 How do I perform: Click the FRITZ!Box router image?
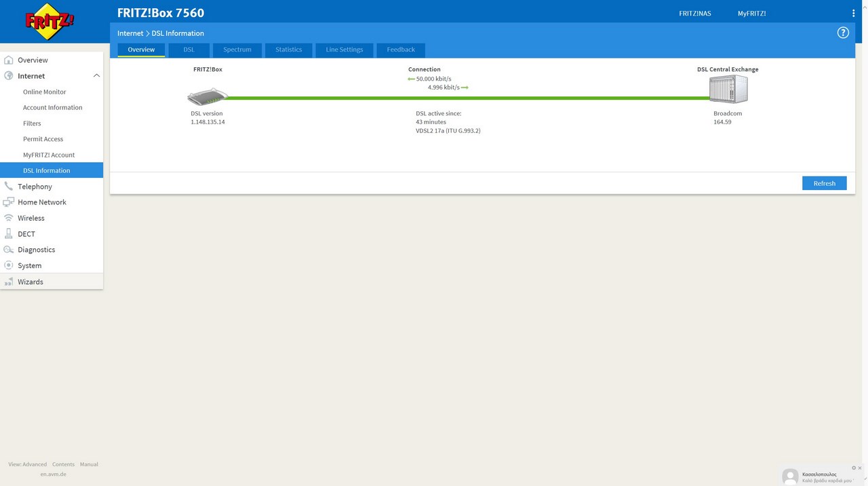coord(208,96)
